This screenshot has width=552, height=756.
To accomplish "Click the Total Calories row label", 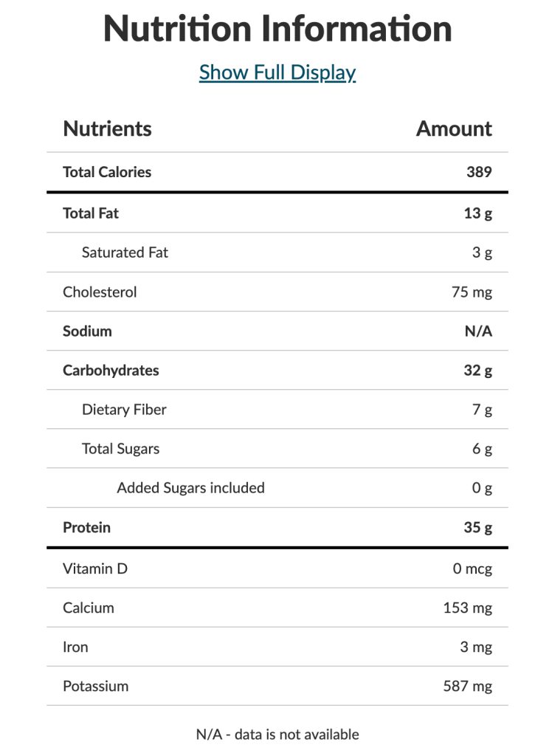I will [107, 172].
